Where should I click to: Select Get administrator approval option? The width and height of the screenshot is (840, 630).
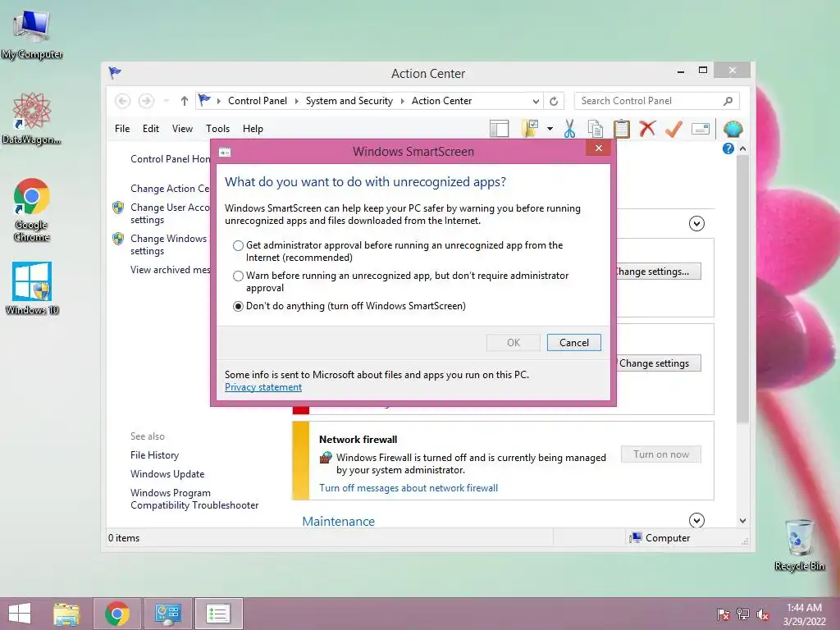[x=239, y=245]
